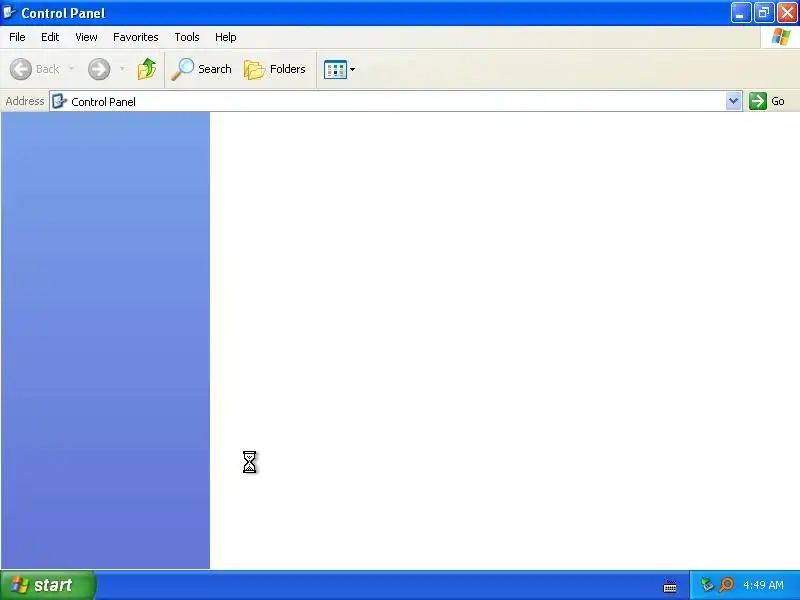Click the Safely Remove Hardware tray icon
Image resolution: width=800 pixels, height=600 pixels.
click(707, 584)
